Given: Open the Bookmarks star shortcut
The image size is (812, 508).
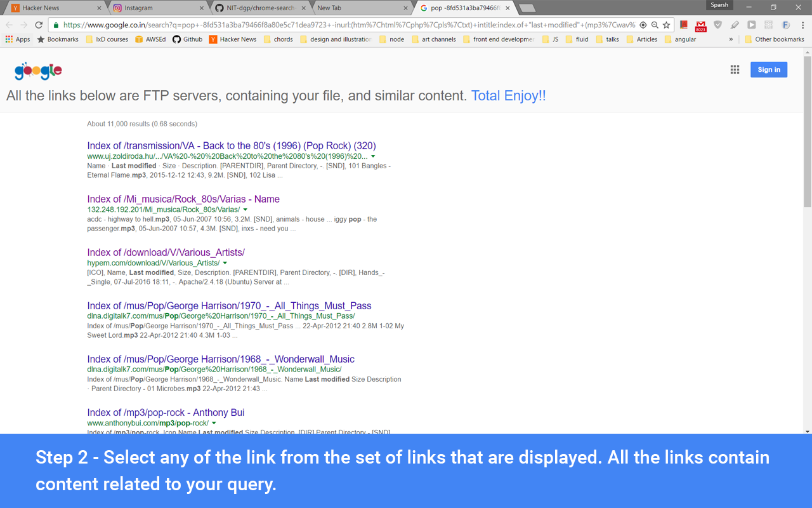Looking at the screenshot, I should pos(58,39).
